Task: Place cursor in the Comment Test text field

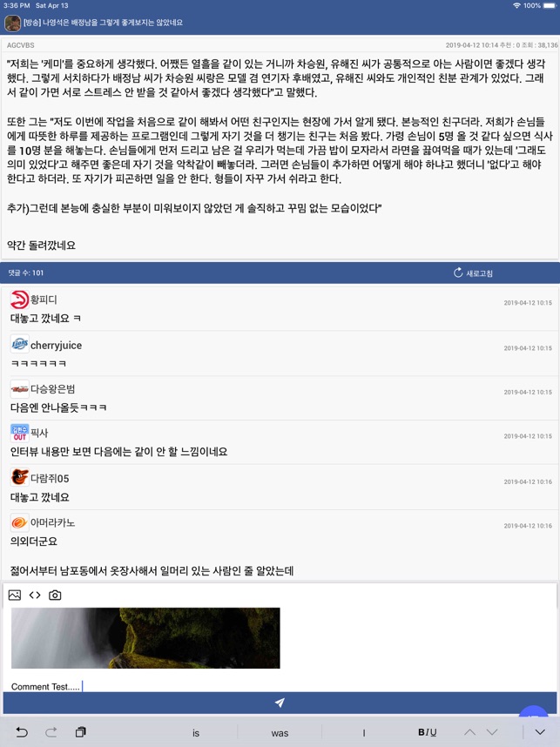Action: (x=280, y=687)
